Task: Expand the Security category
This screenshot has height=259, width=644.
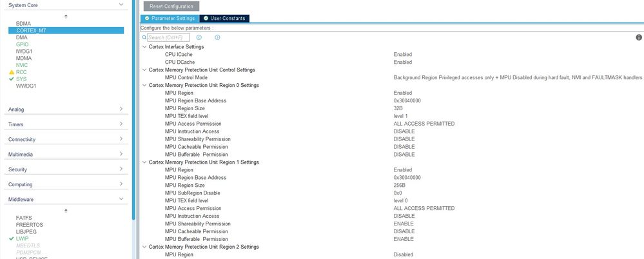Action: coord(121,169)
